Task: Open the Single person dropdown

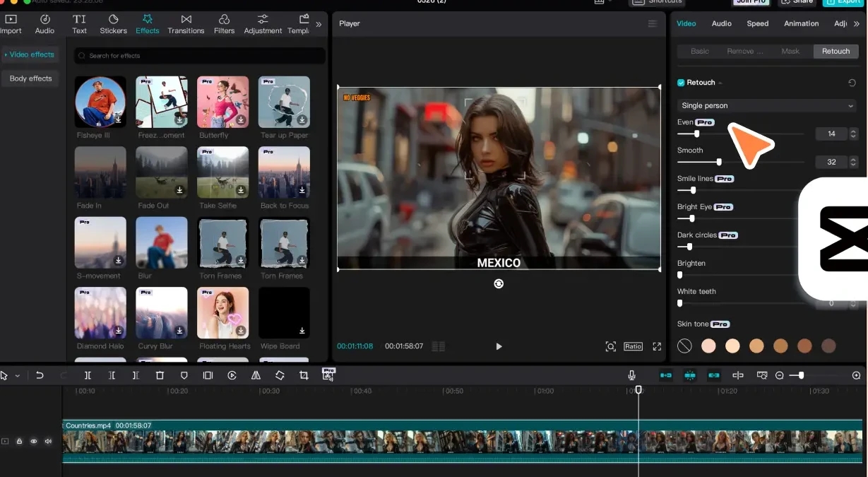Action: point(766,105)
